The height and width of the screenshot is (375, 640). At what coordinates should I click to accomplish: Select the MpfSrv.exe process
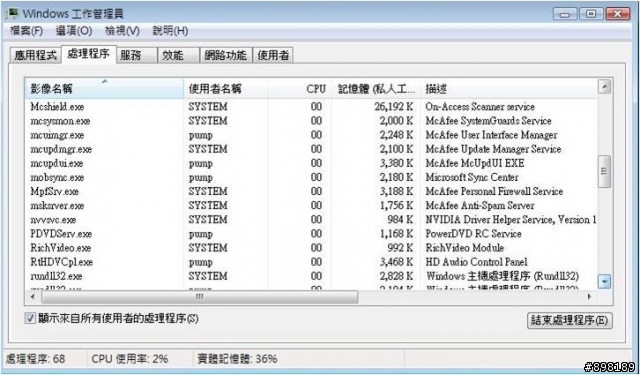[x=54, y=192]
